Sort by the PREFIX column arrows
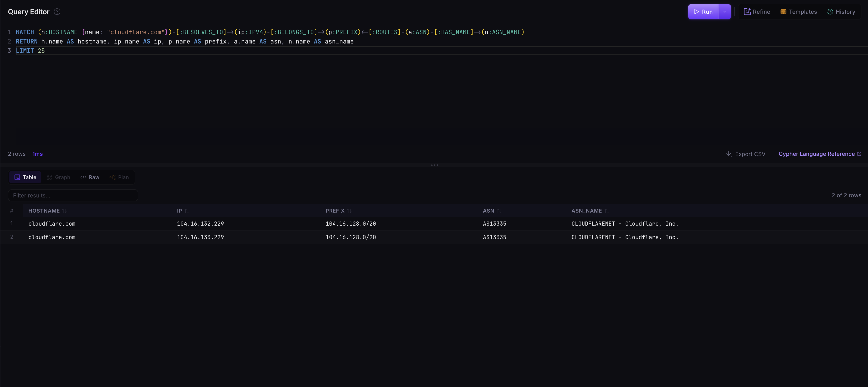This screenshot has height=387, width=868. (x=349, y=211)
